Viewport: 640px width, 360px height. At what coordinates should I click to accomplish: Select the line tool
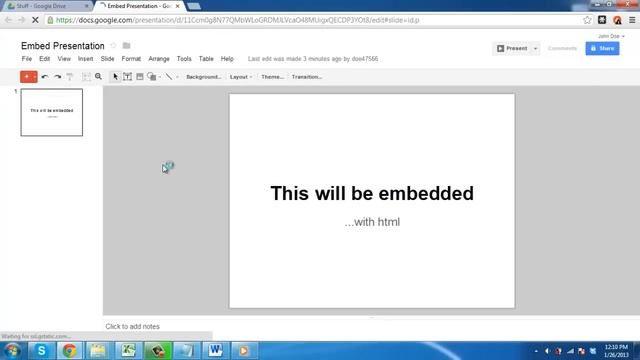(x=169, y=77)
